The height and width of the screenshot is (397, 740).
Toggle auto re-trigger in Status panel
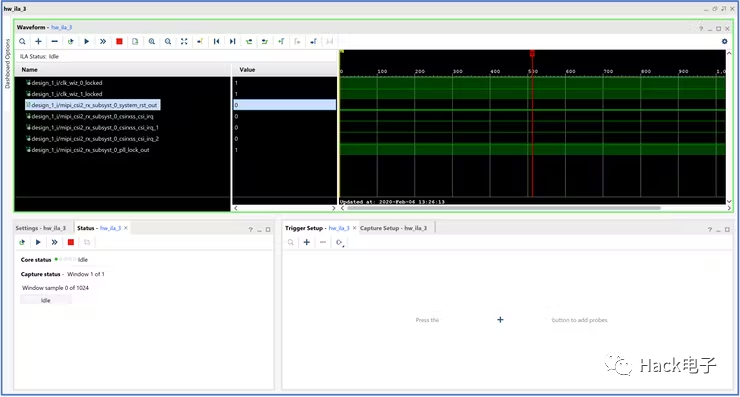[x=22, y=242]
